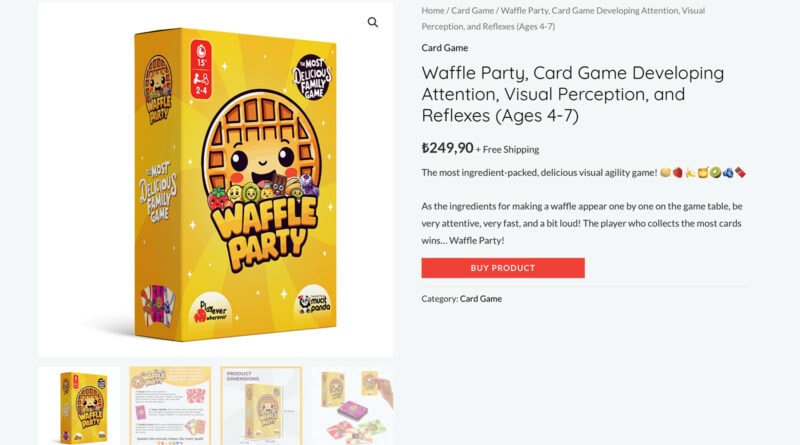Click the strawberry emoji in description
This screenshot has height=445, width=800.
tap(678, 172)
